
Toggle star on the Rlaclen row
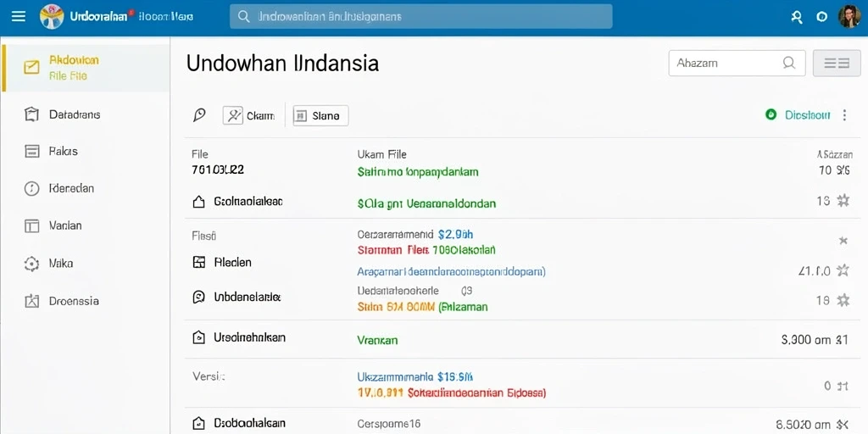tap(843, 270)
